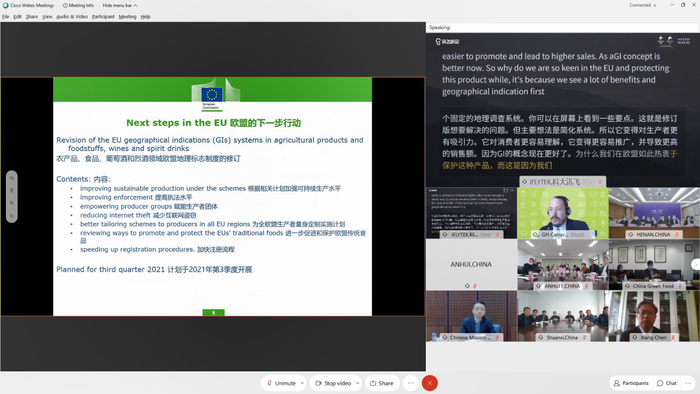Click zoom-in magnifier in the slide toolbar

point(12,203)
